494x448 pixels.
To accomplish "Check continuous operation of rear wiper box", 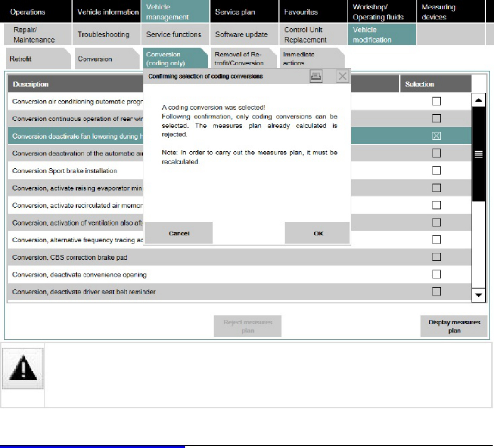I will coord(436,119).
